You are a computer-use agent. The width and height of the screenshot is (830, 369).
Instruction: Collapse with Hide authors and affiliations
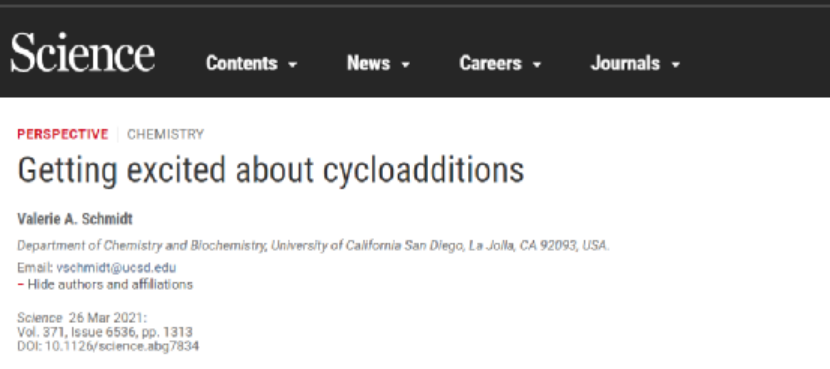coord(110,284)
